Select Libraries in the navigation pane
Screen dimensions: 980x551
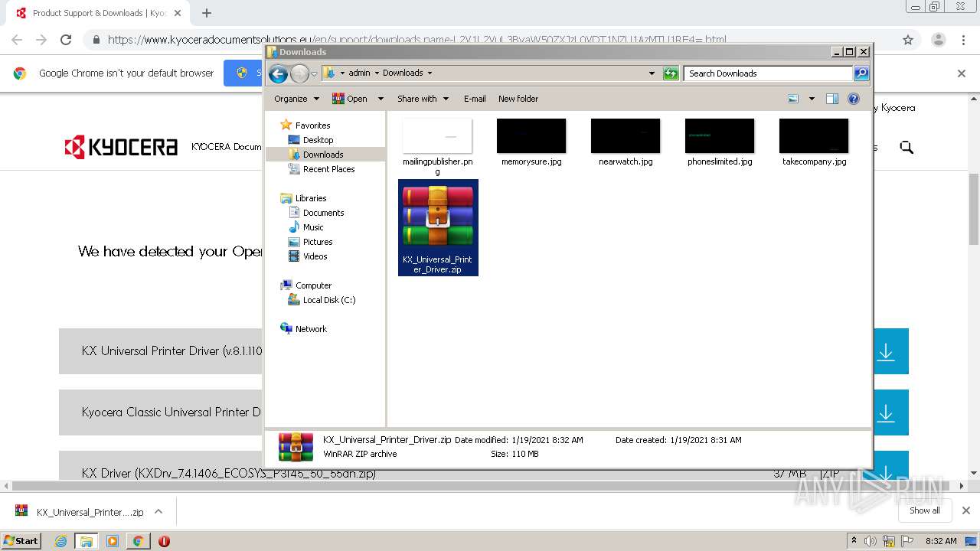[x=311, y=198]
